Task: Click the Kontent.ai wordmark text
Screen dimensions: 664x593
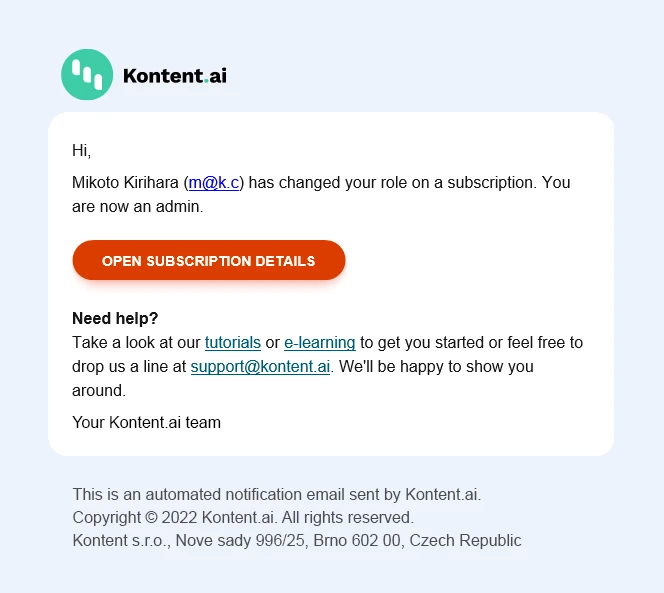Action: [174, 75]
